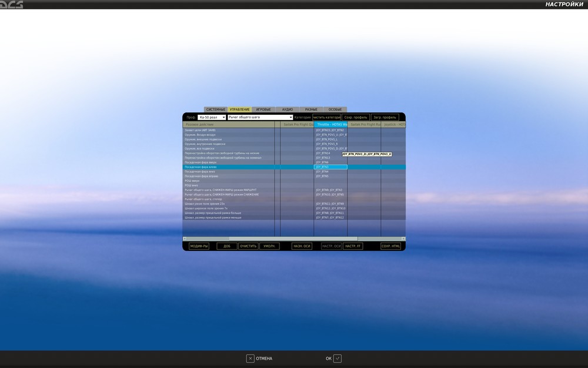The width and height of the screenshot is (588, 368).
Task: Open the АУДИО settings tab
Action: (286, 109)
